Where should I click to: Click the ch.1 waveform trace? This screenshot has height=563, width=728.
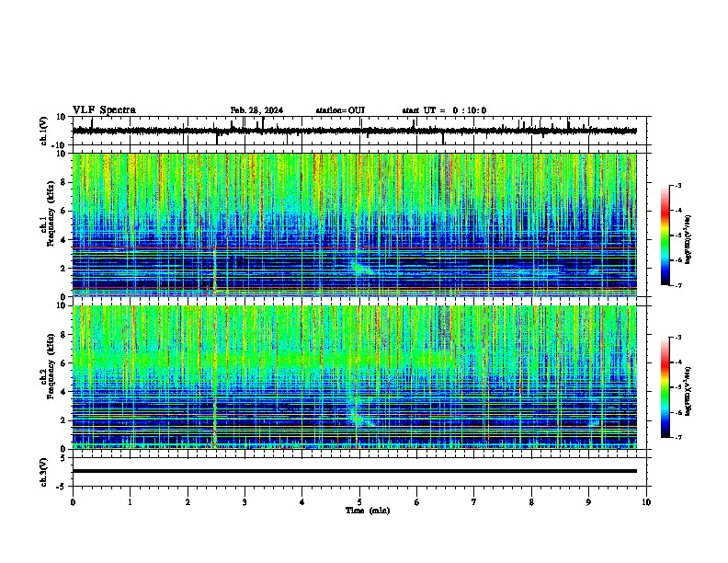tap(354, 131)
